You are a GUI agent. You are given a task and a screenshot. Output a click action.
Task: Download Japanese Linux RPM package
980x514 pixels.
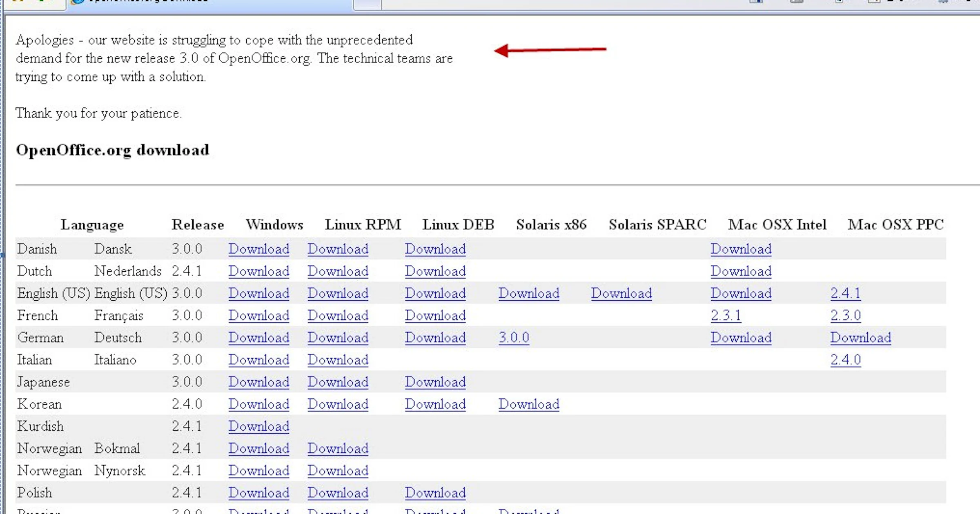[338, 382]
